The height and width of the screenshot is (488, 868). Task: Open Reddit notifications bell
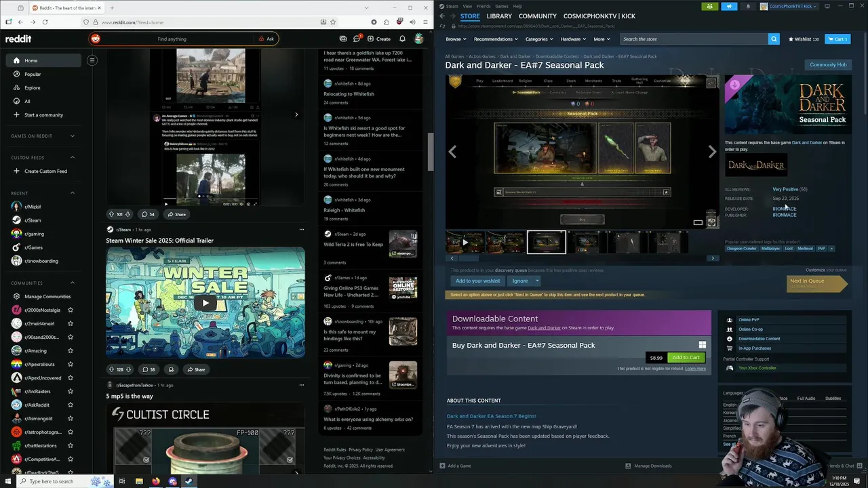point(402,39)
